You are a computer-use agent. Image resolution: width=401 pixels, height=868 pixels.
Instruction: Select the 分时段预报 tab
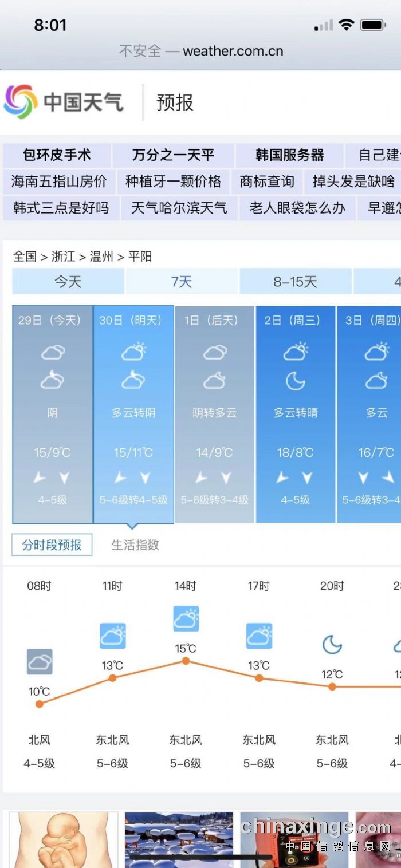coord(52,545)
